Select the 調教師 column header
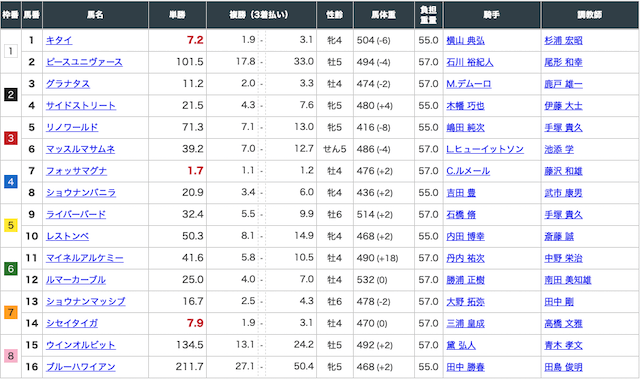This screenshot has height=379, width=640. click(x=590, y=15)
